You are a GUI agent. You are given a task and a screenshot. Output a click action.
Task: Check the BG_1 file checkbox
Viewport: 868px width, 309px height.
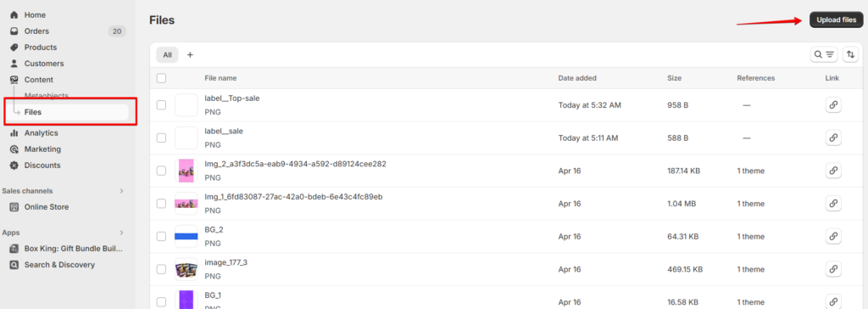point(161,302)
